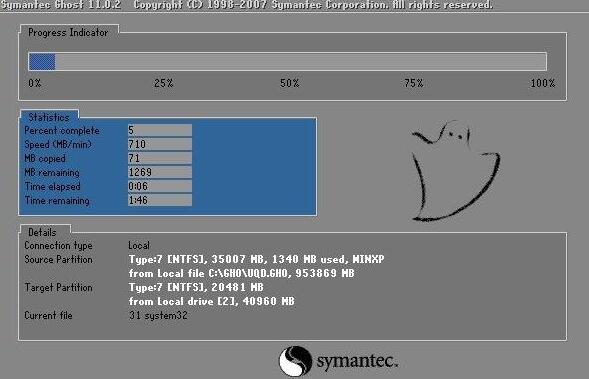This screenshot has width=589, height=379.
Task: Click the 100% progress scale label
Action: pos(543,83)
